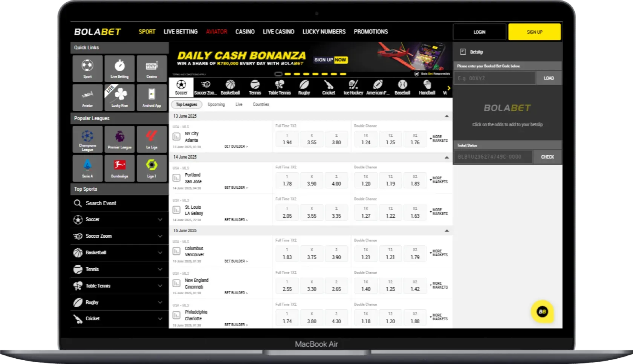Open More Markets for Columbus vs Vancouver
This screenshot has width=633, height=364.
439,253
